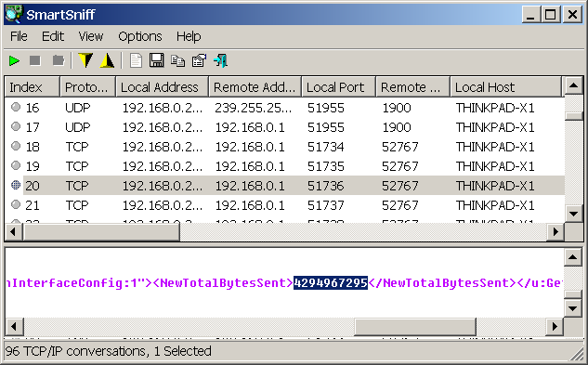Image resolution: width=588 pixels, height=365 pixels.
Task: Click the Copy selected items icon
Action: [177, 60]
